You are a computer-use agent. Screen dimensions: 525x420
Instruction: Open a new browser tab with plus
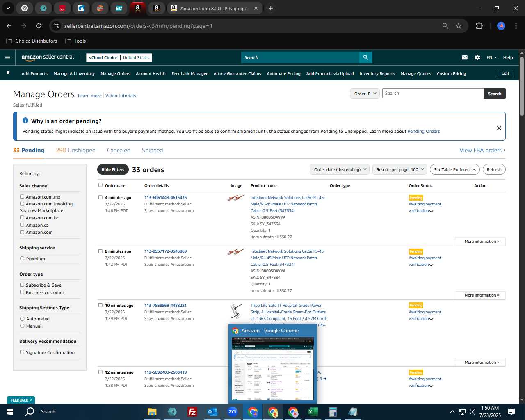click(x=271, y=8)
